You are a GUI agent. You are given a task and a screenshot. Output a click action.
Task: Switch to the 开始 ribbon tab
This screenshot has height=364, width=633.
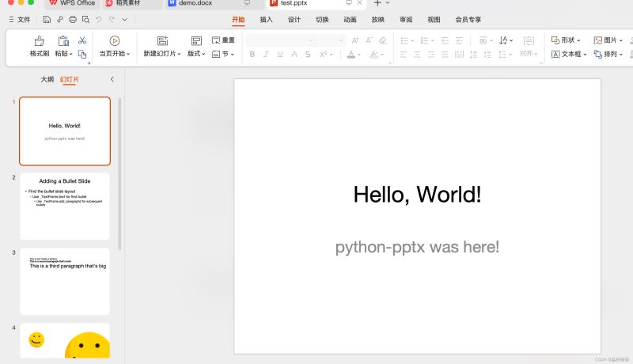click(238, 19)
